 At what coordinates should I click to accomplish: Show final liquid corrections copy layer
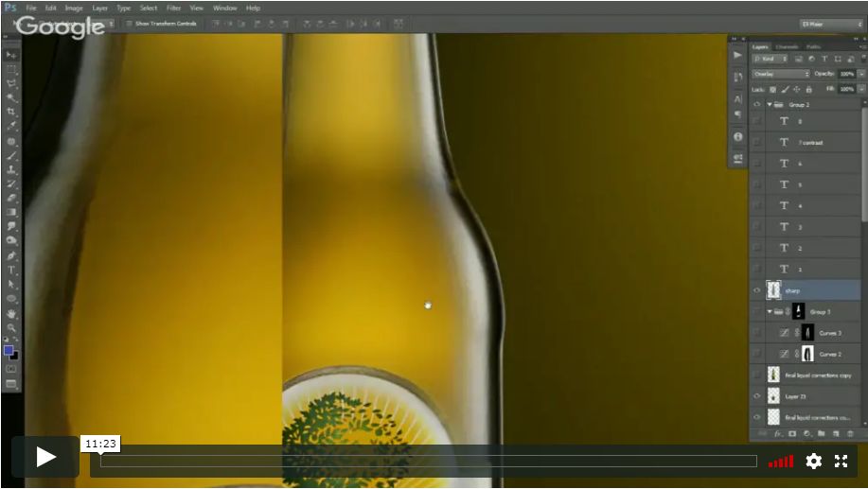[x=756, y=375]
